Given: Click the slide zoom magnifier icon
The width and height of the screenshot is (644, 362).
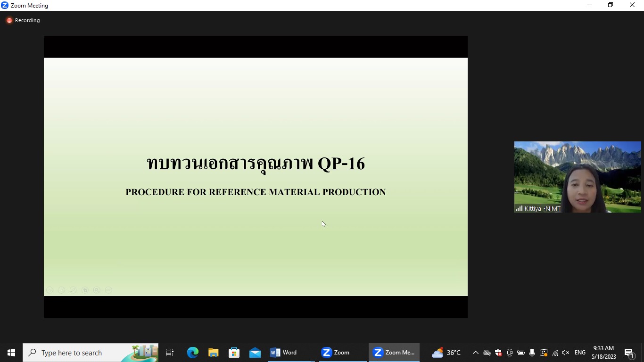Looking at the screenshot, I should 97,290.
